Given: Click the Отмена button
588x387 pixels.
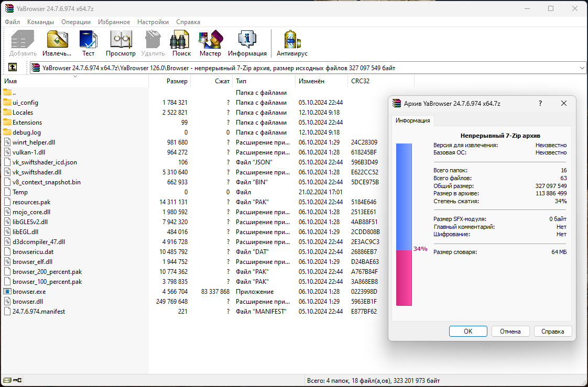Looking at the screenshot, I should point(510,331).
